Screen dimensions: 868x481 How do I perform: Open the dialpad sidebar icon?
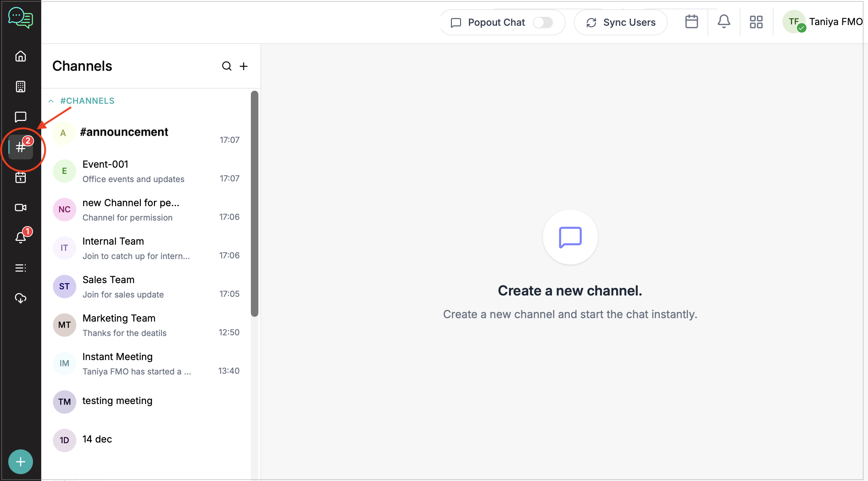(x=21, y=87)
